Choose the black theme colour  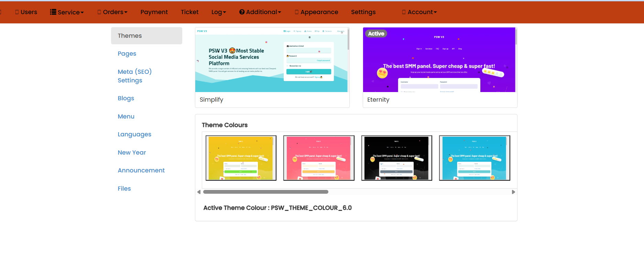click(397, 158)
